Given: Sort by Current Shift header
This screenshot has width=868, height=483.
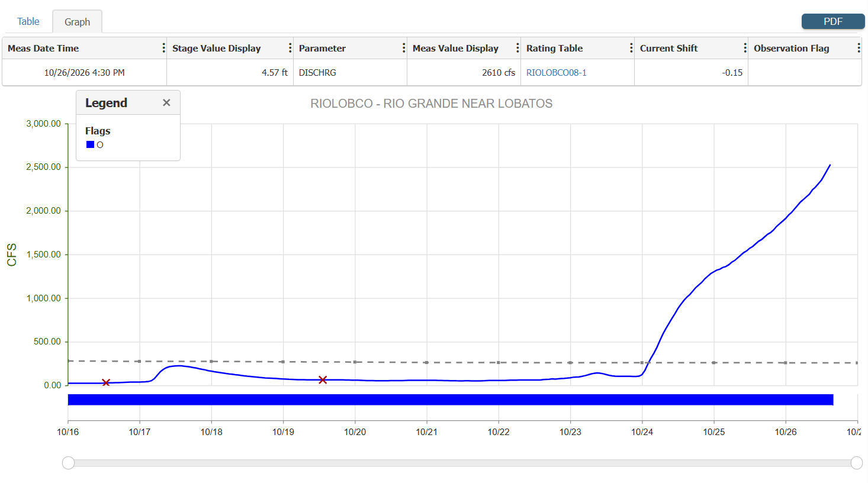Looking at the screenshot, I should pos(668,48).
